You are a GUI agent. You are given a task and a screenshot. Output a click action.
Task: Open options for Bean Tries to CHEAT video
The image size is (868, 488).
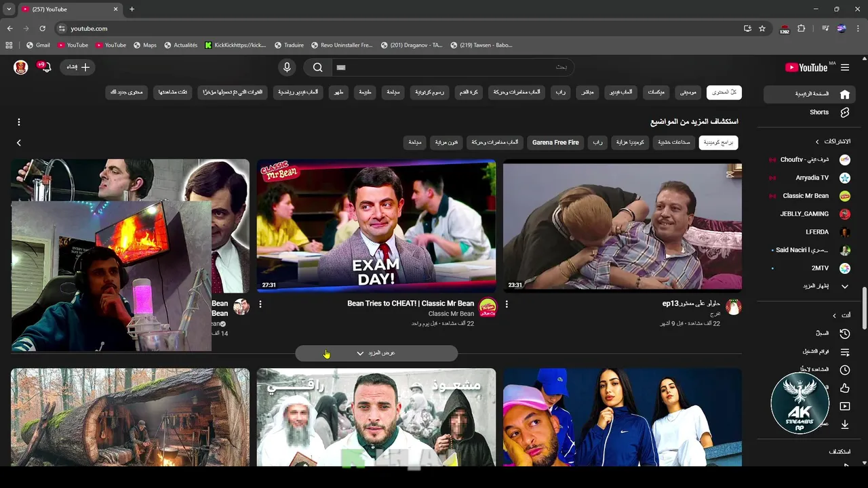(x=260, y=304)
